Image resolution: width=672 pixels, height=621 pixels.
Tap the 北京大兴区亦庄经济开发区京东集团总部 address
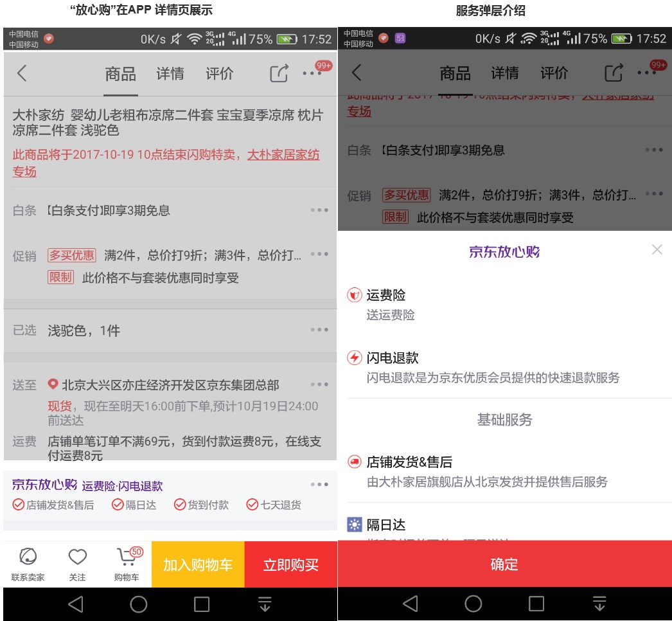pos(171,384)
